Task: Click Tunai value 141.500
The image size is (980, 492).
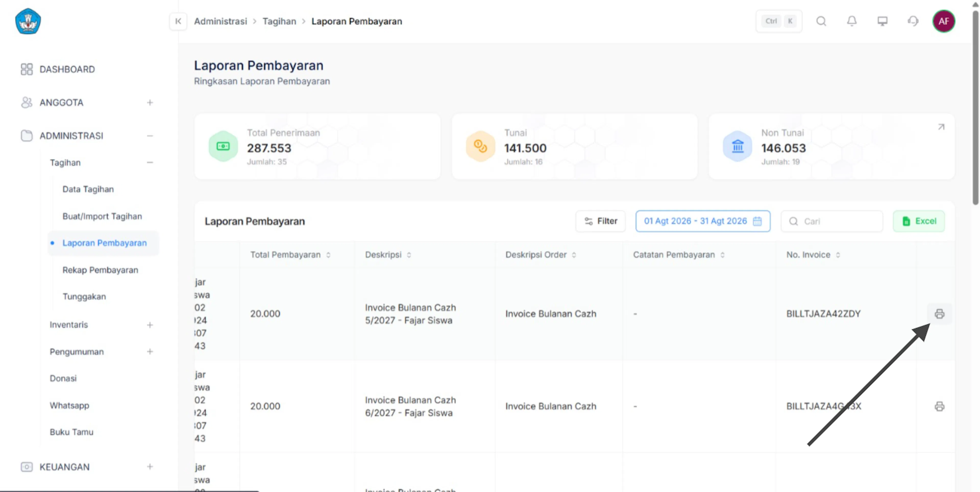Action: (525, 148)
